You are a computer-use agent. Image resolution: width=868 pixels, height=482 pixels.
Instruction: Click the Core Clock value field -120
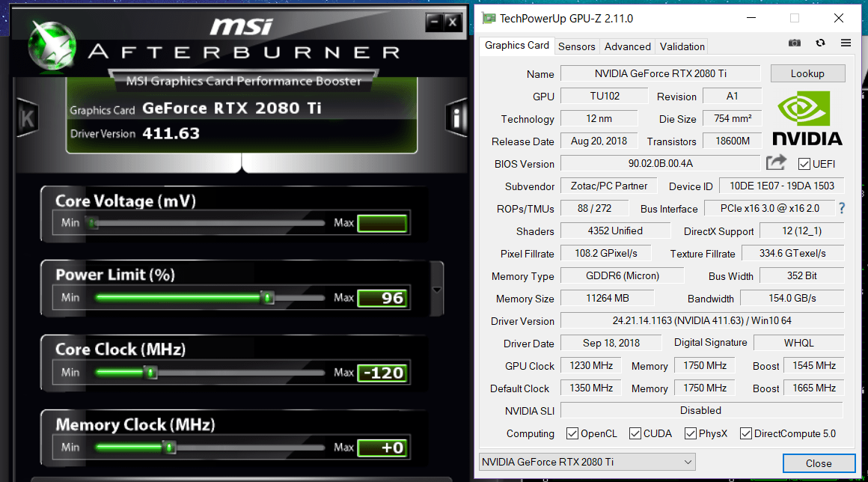point(382,373)
